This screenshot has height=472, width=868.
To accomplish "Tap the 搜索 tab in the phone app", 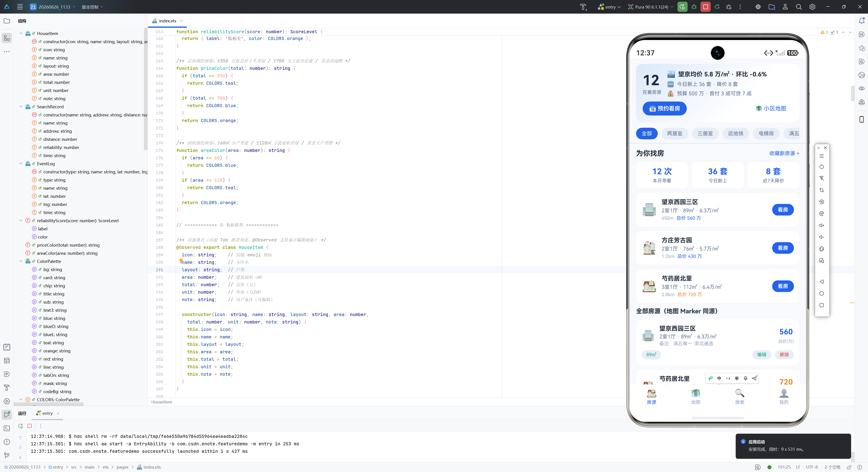I will [740, 396].
